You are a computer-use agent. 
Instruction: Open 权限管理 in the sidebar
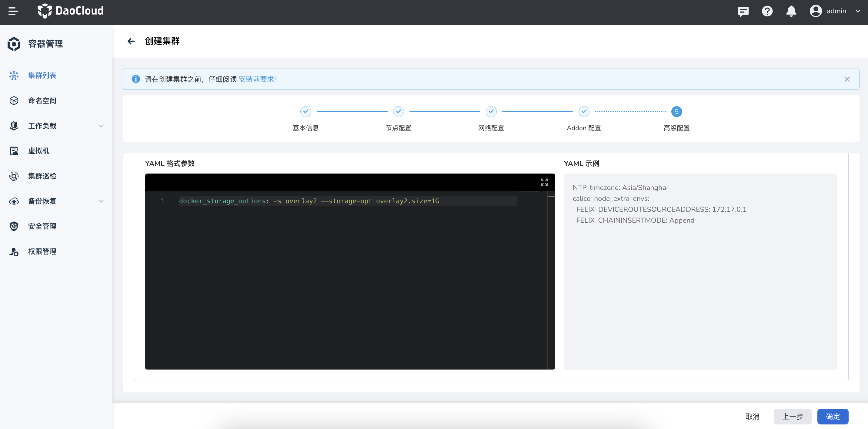(42, 252)
